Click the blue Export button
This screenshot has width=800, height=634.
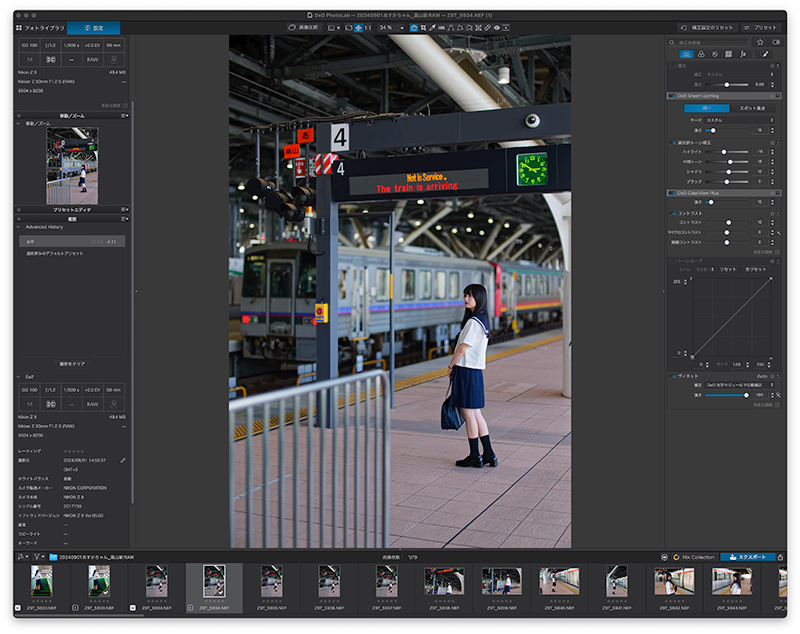(747, 557)
